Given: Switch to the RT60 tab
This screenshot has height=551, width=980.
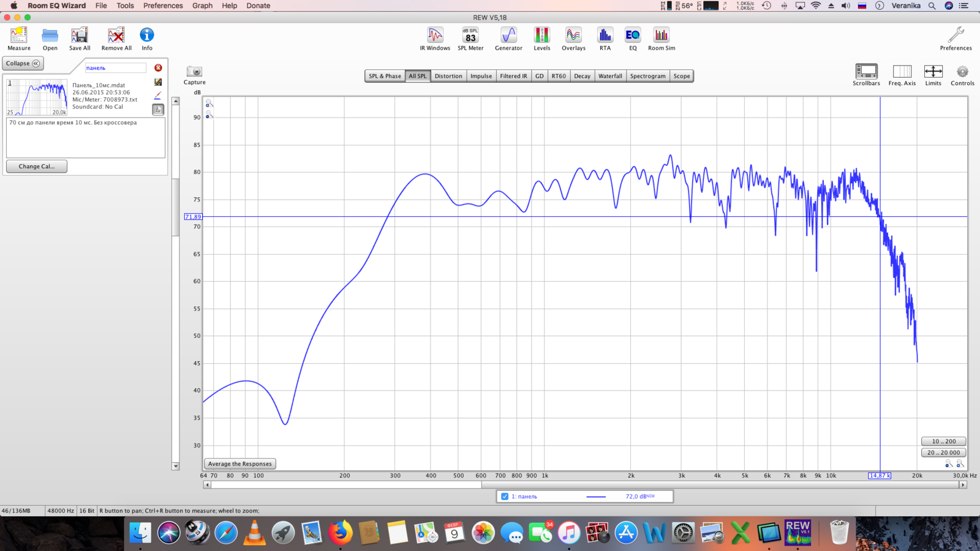Looking at the screenshot, I should click(559, 76).
